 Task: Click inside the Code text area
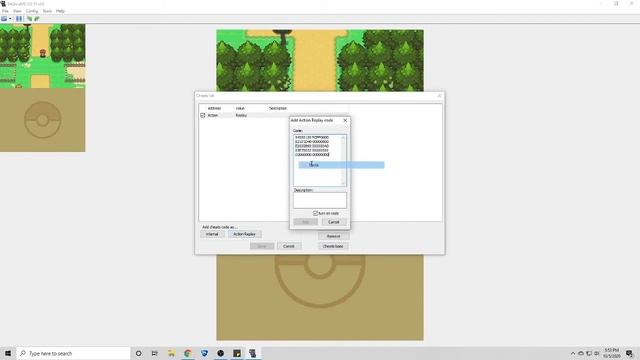pyautogui.click(x=317, y=160)
